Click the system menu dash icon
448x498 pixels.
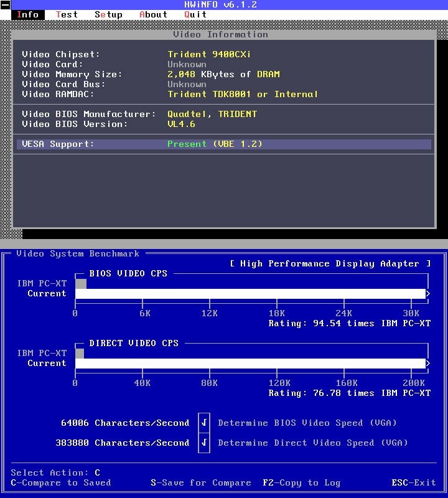pos(6,5)
